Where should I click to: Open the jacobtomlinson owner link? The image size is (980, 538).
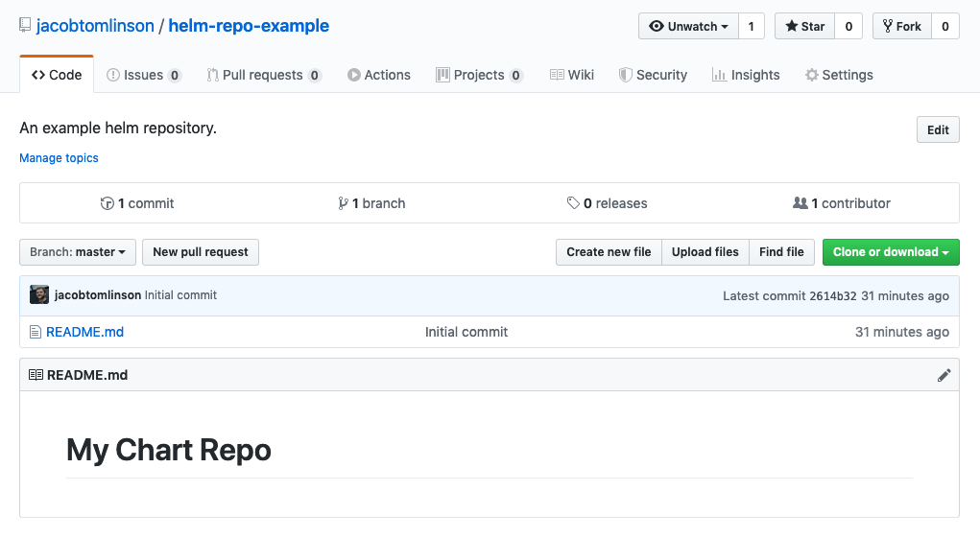click(95, 26)
